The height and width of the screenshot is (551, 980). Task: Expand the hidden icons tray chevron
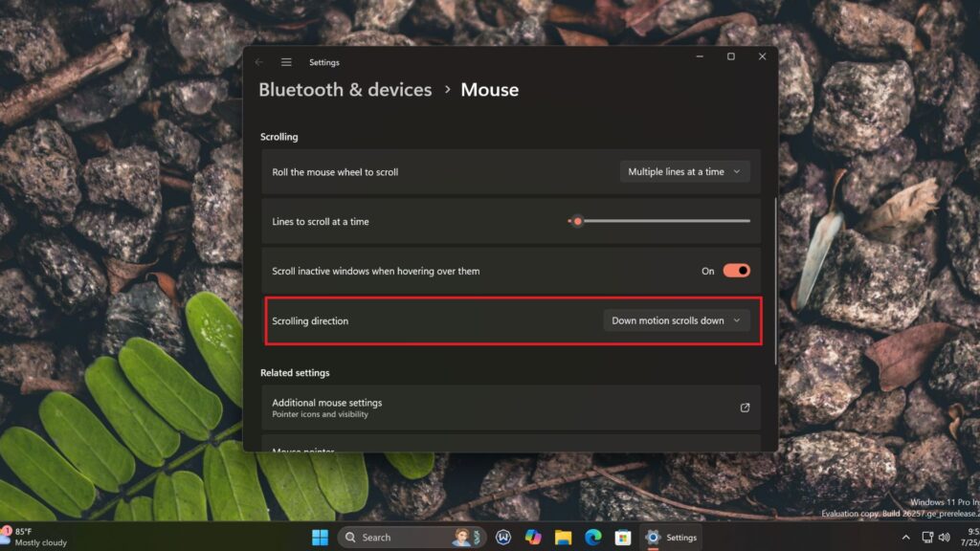click(x=906, y=538)
